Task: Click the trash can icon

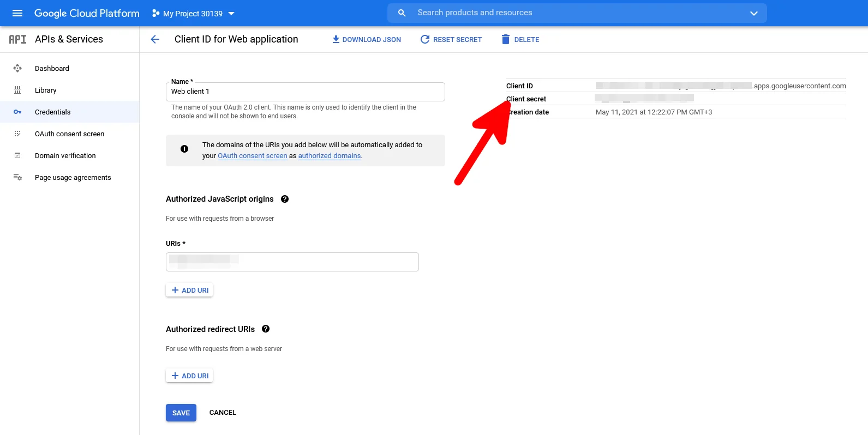Action: coord(506,39)
